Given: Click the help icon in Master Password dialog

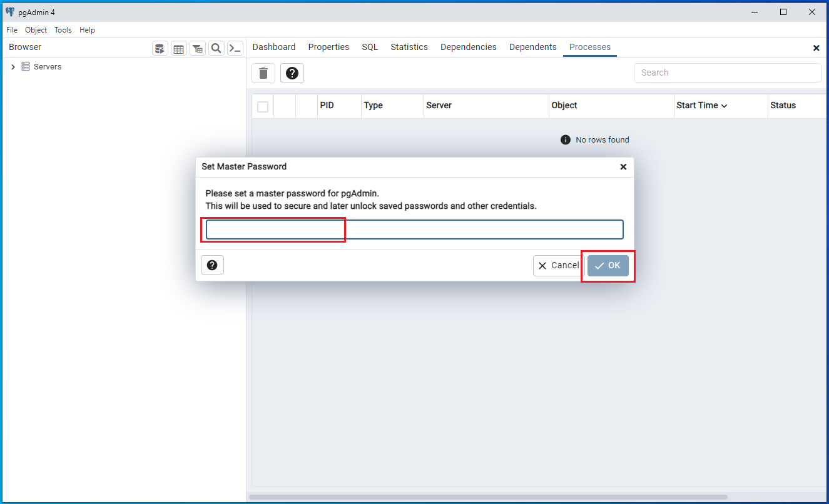Looking at the screenshot, I should [212, 265].
